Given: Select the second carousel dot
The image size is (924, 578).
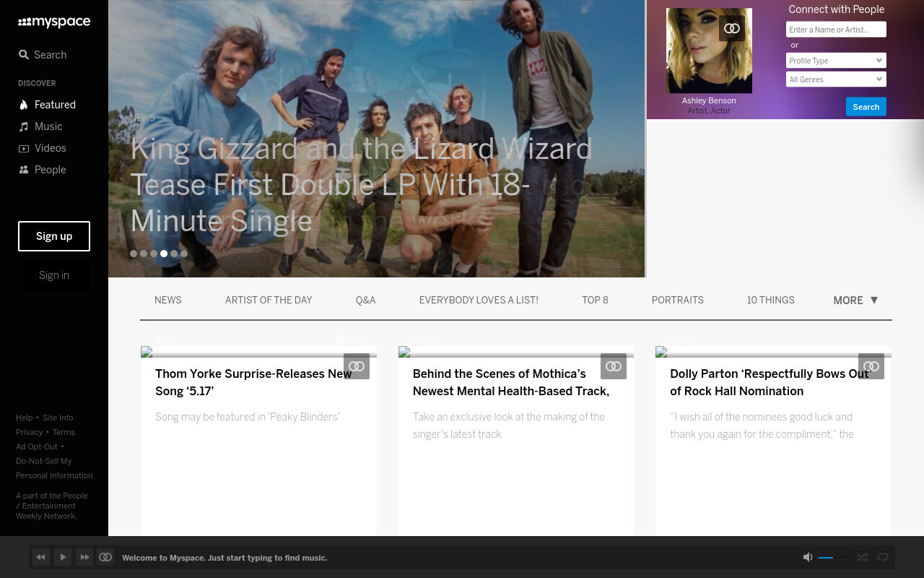Looking at the screenshot, I should (x=144, y=254).
